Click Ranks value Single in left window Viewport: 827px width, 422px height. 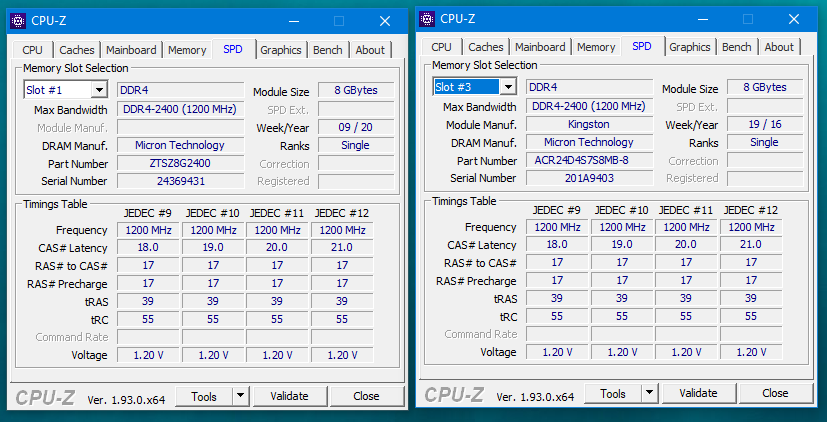tap(356, 146)
